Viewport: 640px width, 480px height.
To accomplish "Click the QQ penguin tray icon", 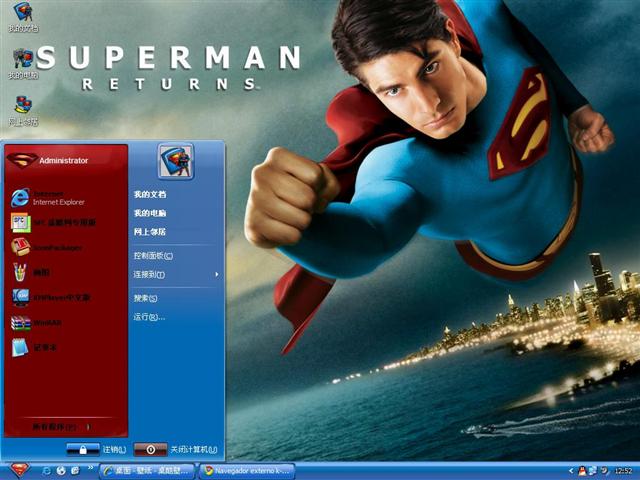I will tap(582, 471).
